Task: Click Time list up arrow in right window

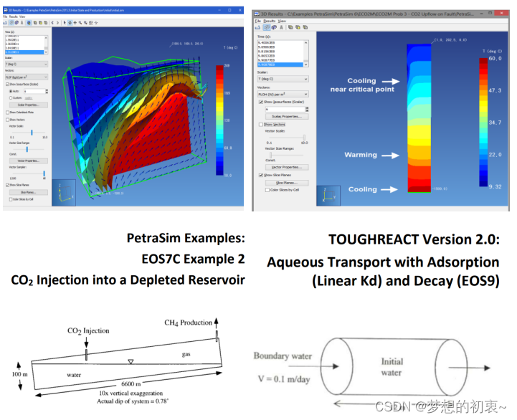Action: click(306, 42)
